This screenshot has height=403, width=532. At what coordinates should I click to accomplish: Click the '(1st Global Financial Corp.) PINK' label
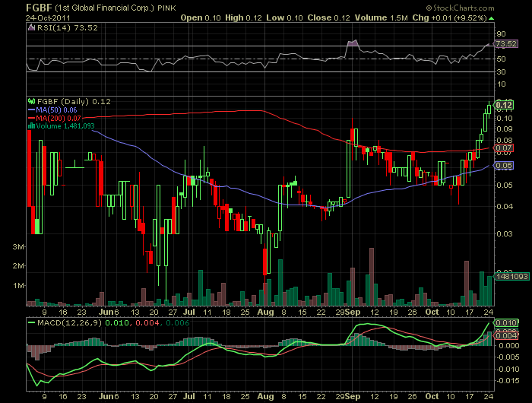tap(116, 8)
